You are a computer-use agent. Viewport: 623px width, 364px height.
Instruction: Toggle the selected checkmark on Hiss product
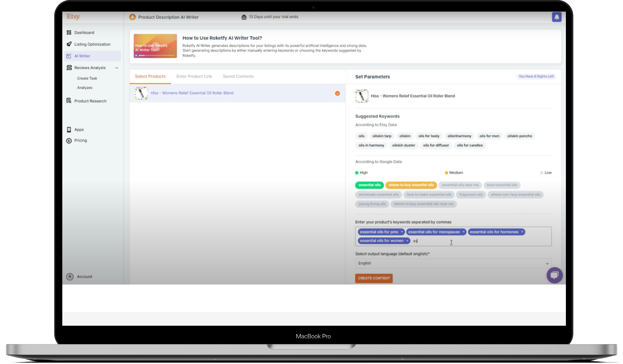click(x=337, y=93)
